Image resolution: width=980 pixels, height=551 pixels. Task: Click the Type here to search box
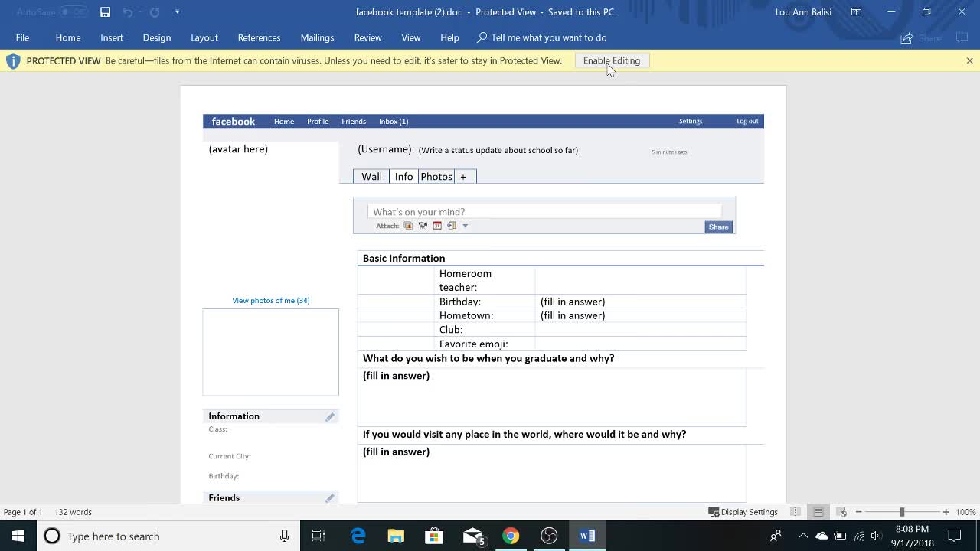tap(168, 536)
